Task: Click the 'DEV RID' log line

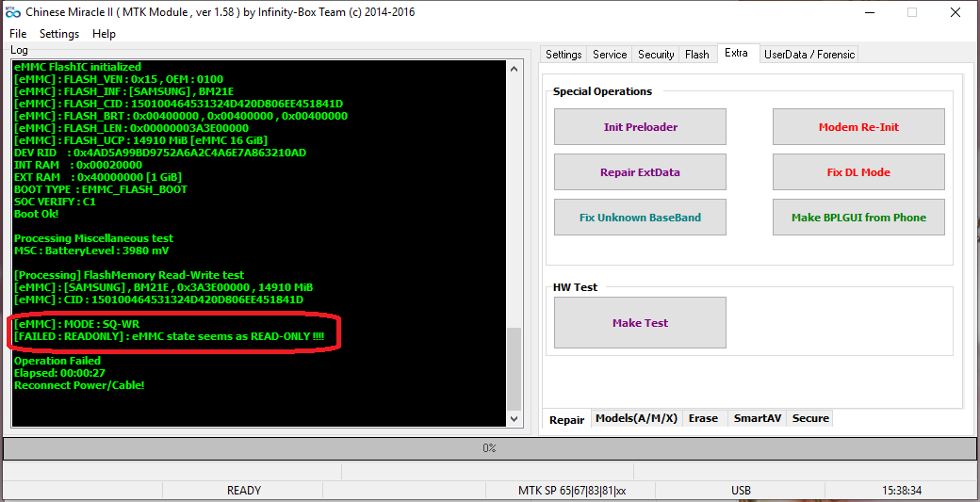Action: pyautogui.click(x=160, y=153)
